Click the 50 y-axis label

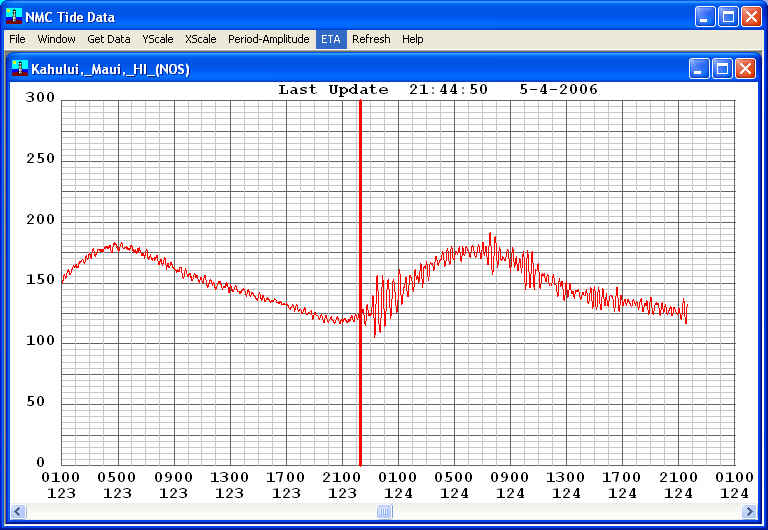pyautogui.click(x=36, y=401)
